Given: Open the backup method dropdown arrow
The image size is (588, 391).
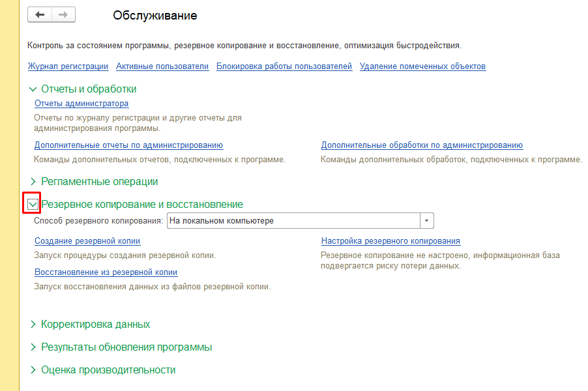Looking at the screenshot, I should [x=427, y=221].
